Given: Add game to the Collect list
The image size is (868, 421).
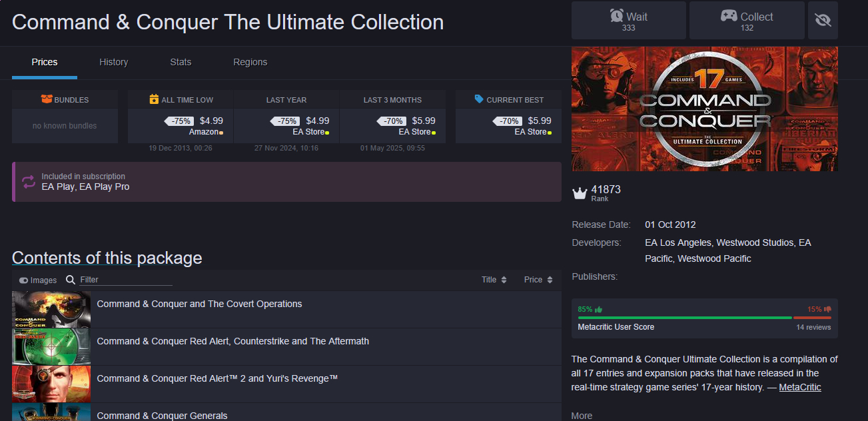Looking at the screenshot, I should point(746,21).
